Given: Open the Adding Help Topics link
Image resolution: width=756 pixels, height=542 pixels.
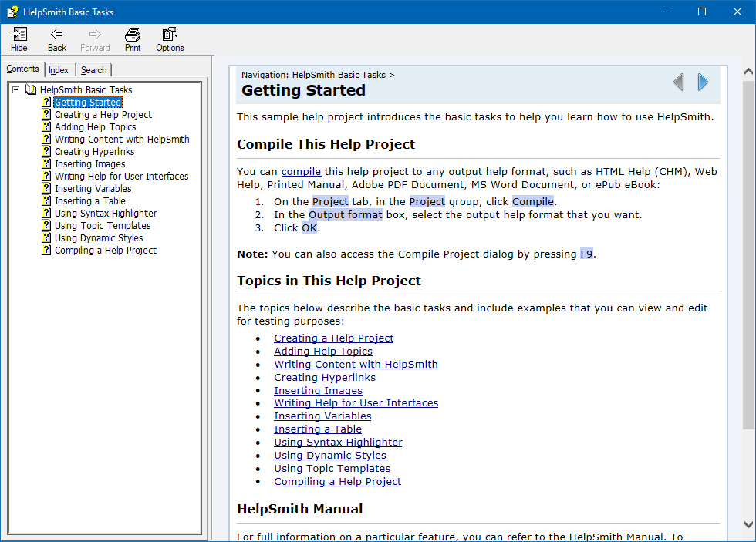Looking at the screenshot, I should point(323,352).
